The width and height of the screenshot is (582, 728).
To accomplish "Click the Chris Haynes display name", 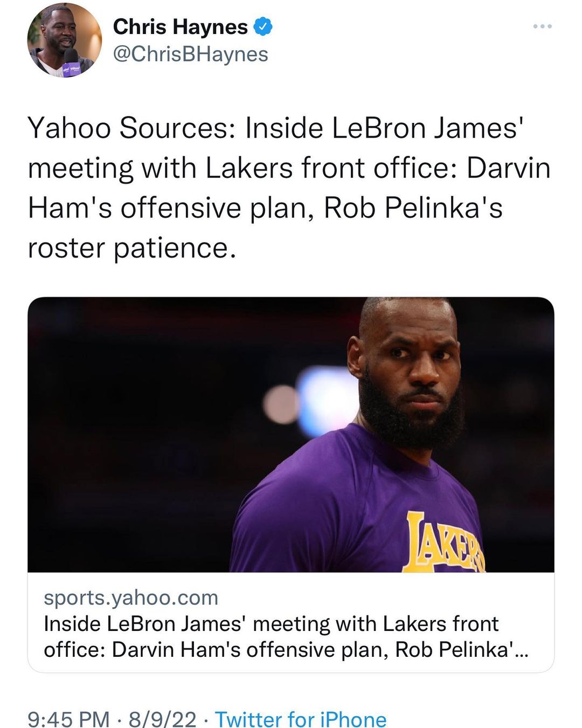I will coord(180,26).
